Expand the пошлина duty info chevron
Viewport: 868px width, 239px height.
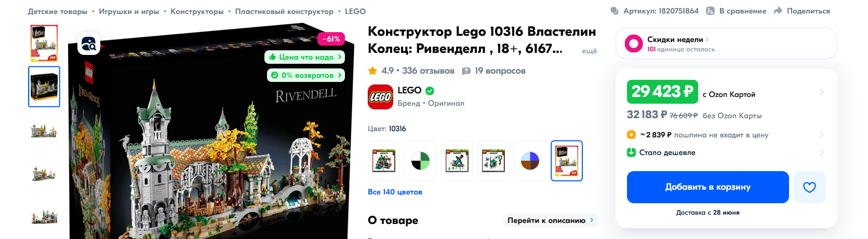point(821,135)
